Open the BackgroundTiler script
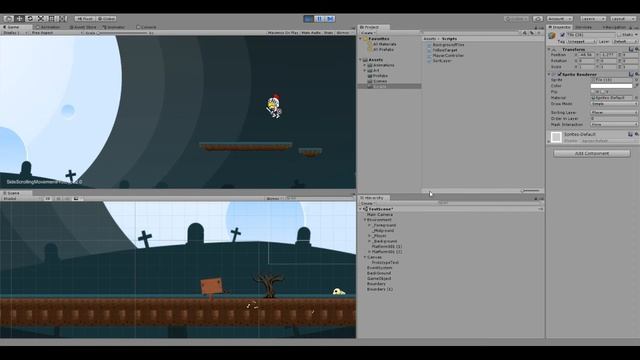The height and width of the screenshot is (360, 640). pyautogui.click(x=448, y=44)
